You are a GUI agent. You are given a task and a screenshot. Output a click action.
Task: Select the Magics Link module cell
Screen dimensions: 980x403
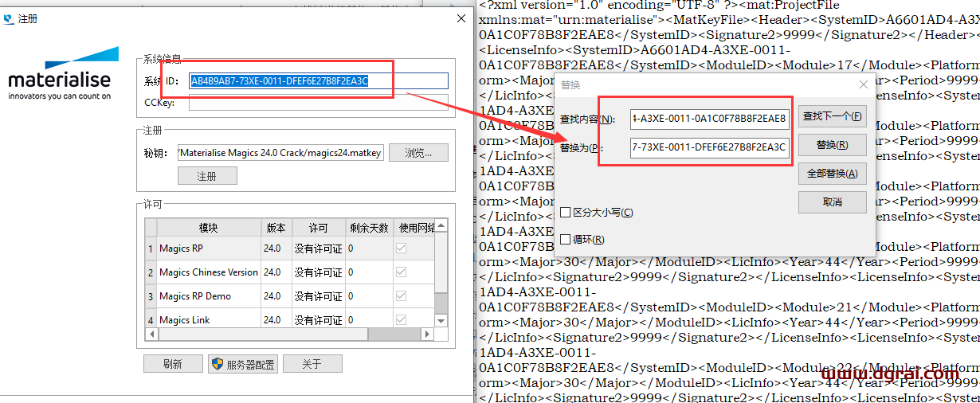209,318
